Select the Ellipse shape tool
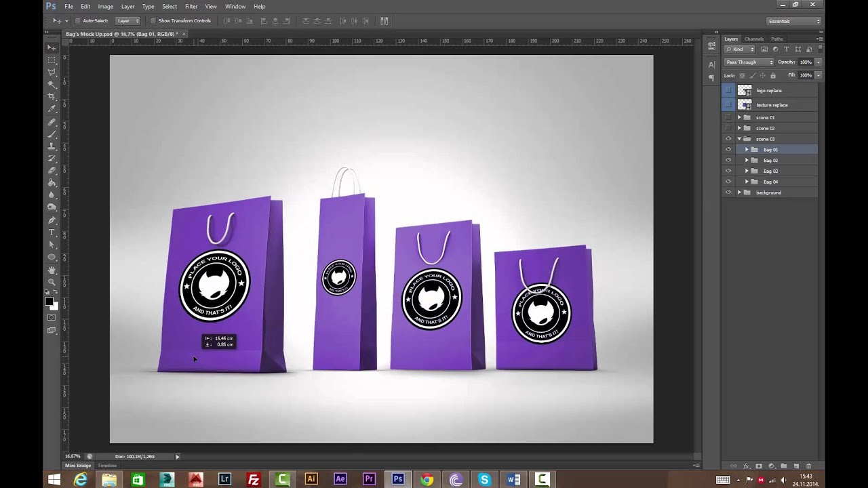This screenshot has width=868, height=488. [x=52, y=258]
